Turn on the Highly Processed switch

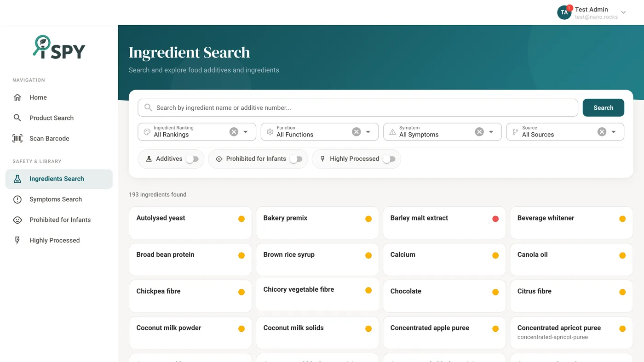(x=389, y=159)
